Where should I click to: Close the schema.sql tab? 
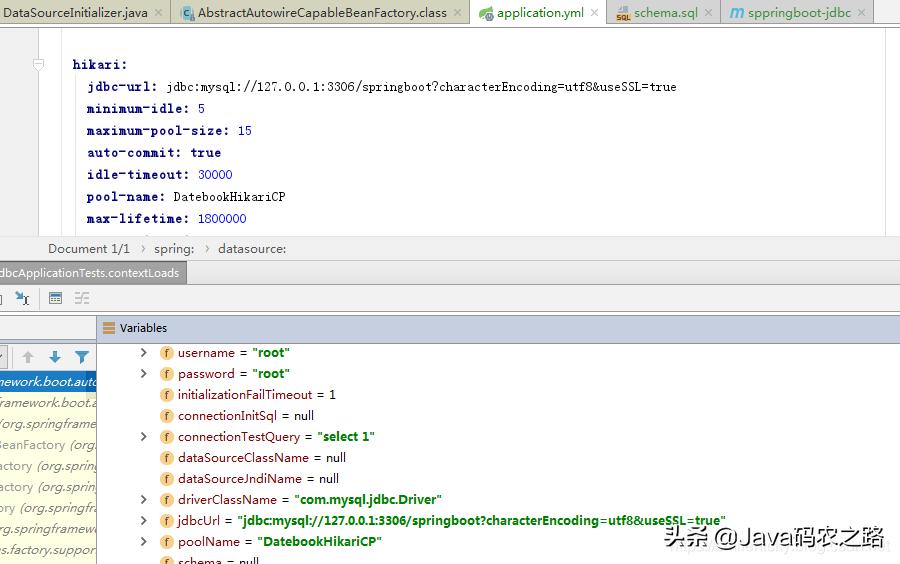(x=709, y=13)
